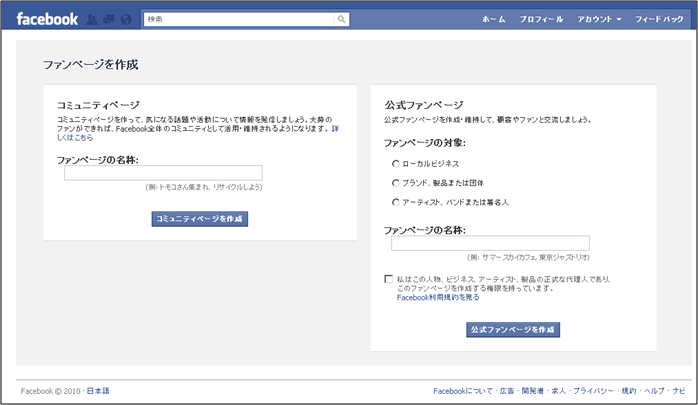Viewport: 698px width, 405px height.
Task: Open notifications globe icon
Action: (x=126, y=20)
